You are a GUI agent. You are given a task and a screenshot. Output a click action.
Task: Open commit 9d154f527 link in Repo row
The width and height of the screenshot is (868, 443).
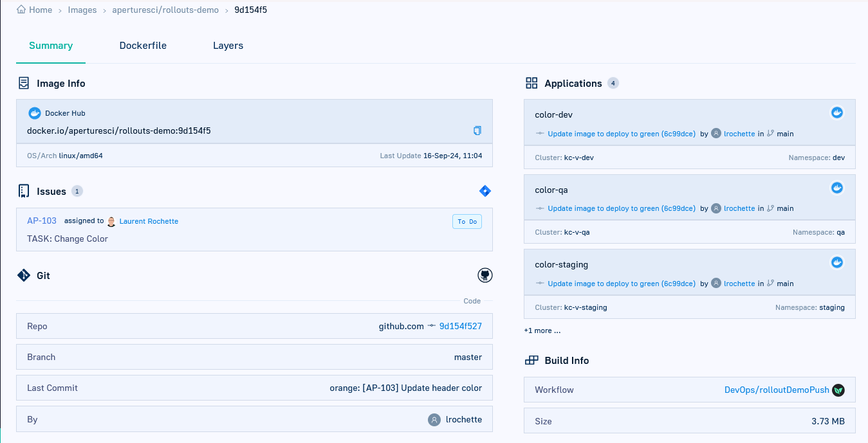(460, 326)
